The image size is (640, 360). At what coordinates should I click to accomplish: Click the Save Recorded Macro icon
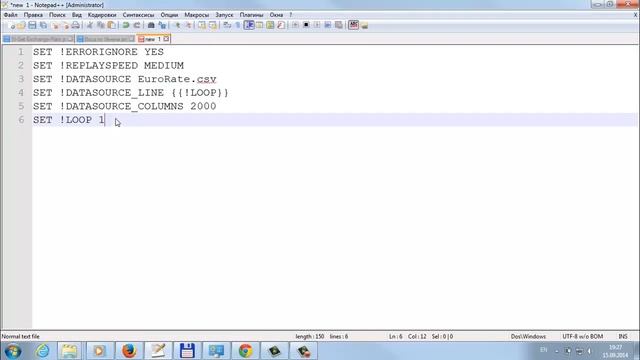click(338, 25)
